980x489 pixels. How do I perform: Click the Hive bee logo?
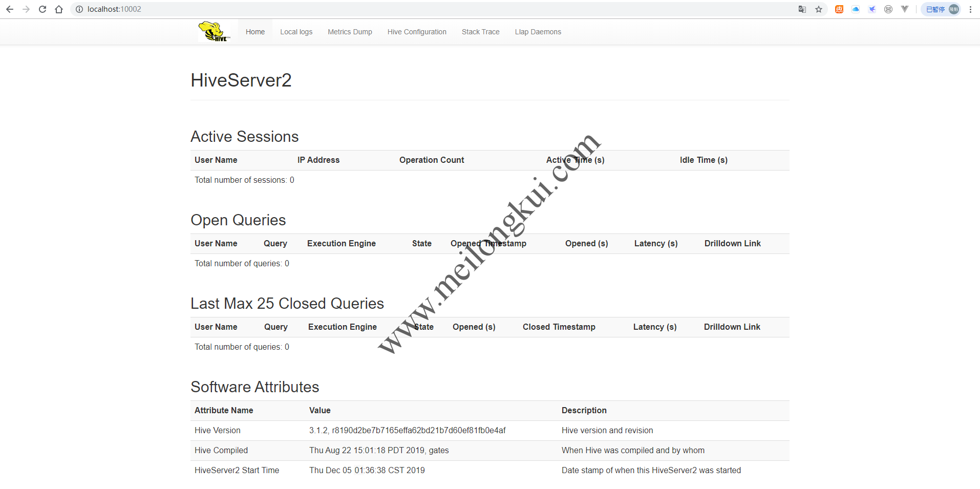(215, 32)
